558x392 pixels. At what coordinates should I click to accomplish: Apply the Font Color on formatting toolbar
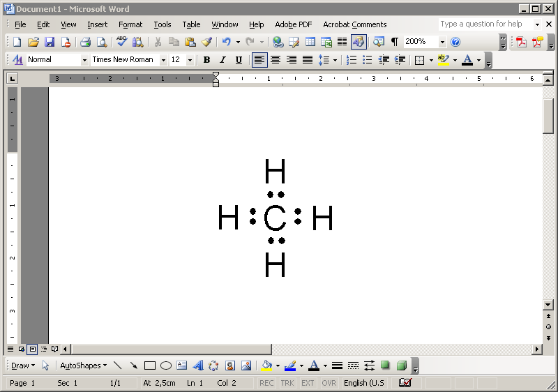click(x=467, y=60)
